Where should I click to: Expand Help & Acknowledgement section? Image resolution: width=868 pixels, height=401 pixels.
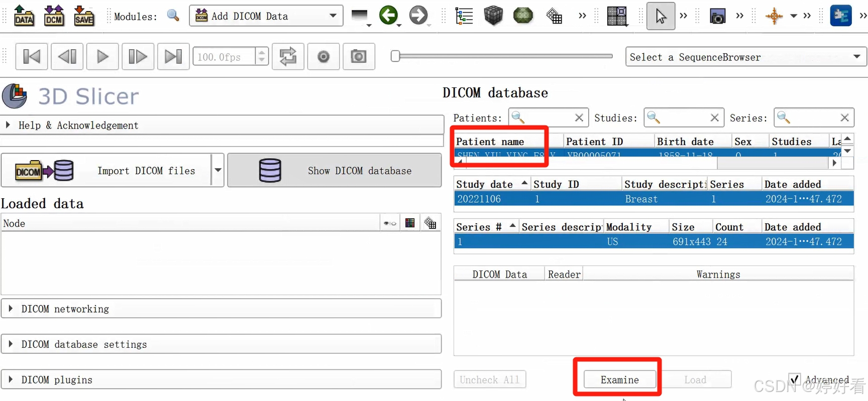[222, 125]
